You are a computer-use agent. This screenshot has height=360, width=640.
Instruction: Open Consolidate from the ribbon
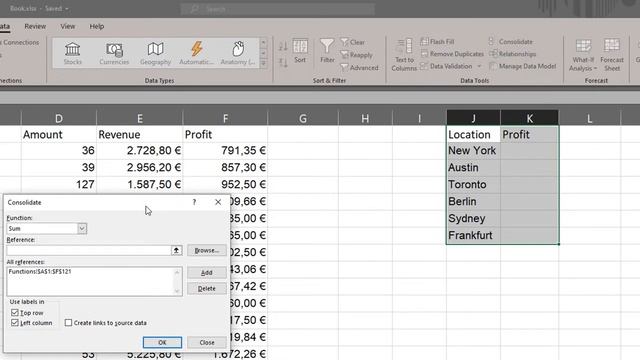511,42
